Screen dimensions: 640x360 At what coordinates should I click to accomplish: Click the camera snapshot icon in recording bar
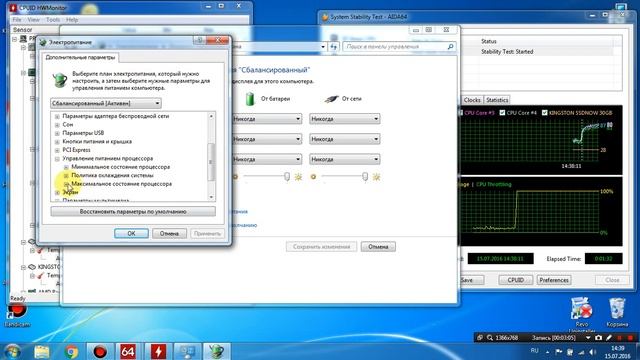598,338
